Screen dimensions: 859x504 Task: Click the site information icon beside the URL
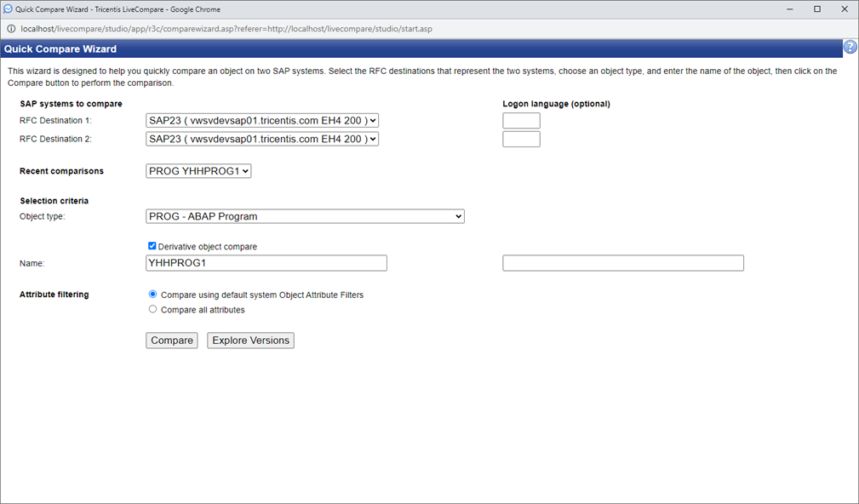pyautogui.click(x=10, y=29)
